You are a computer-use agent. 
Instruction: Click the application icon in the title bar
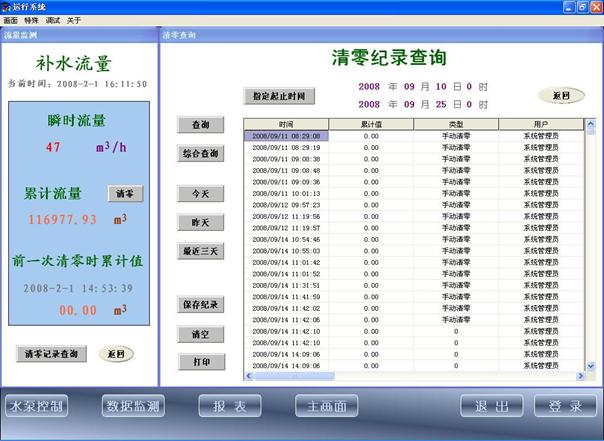[x=8, y=7]
